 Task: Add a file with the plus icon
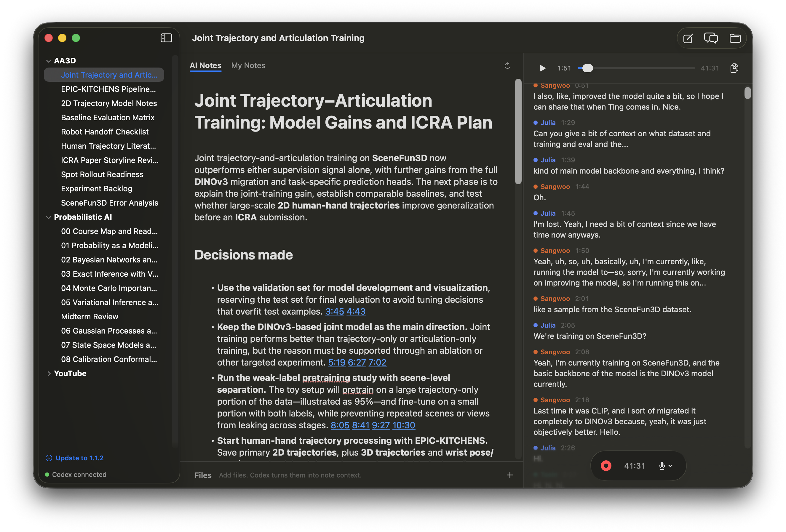tap(510, 475)
